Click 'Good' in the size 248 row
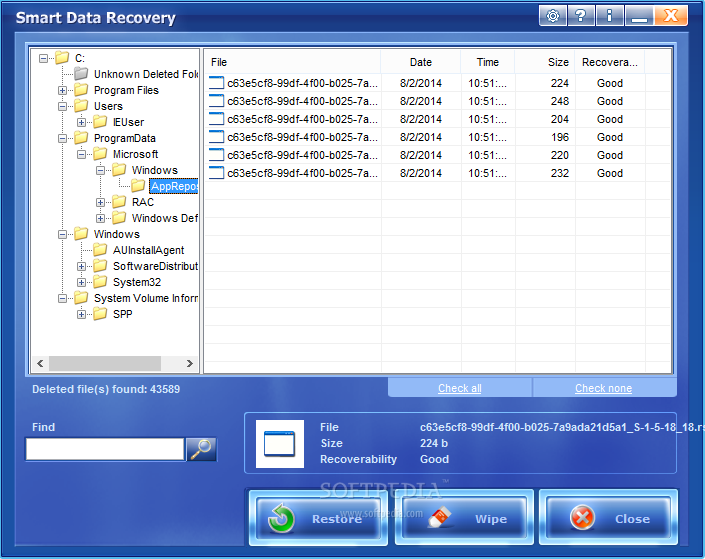705x559 pixels. pos(610,101)
